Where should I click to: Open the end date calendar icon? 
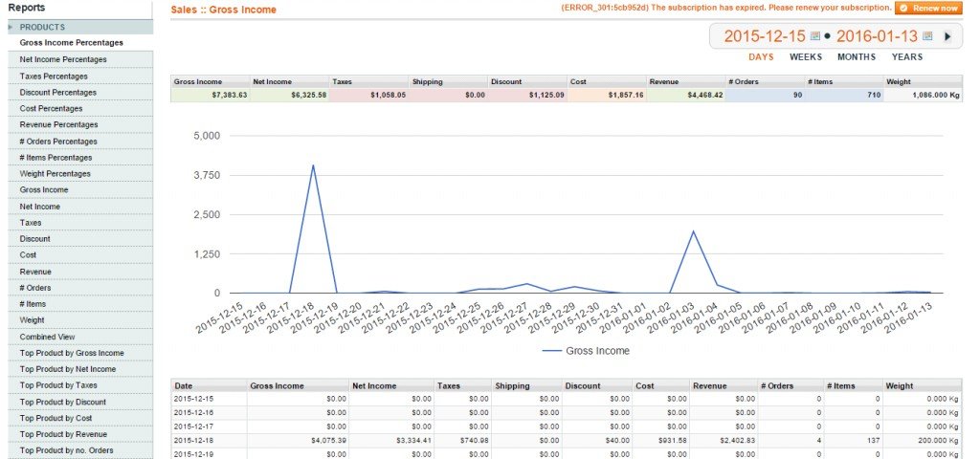coord(927,37)
